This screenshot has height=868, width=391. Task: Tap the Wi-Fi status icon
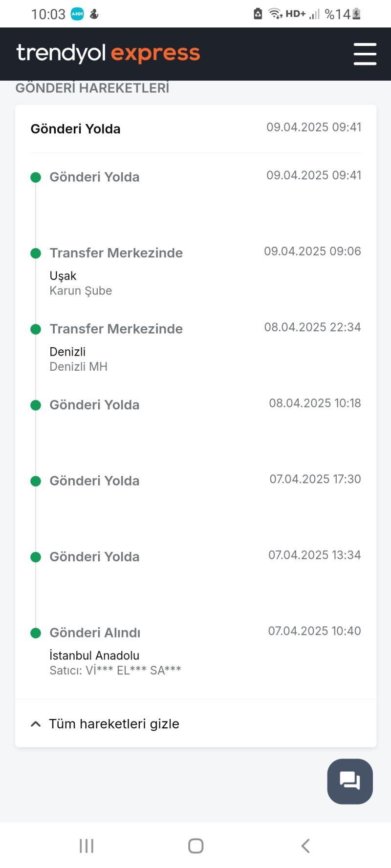tap(276, 14)
